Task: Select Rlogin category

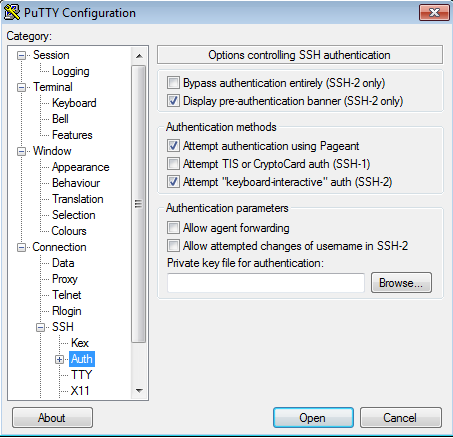Action: point(67,311)
